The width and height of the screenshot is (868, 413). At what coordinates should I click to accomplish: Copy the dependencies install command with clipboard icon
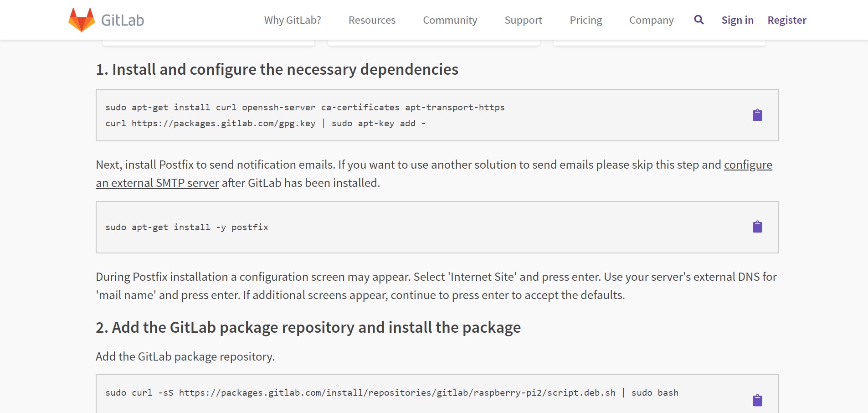click(757, 115)
